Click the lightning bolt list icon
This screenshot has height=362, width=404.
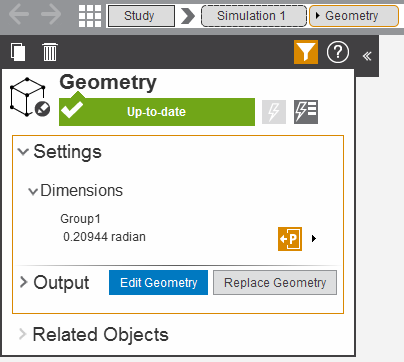pos(306,112)
